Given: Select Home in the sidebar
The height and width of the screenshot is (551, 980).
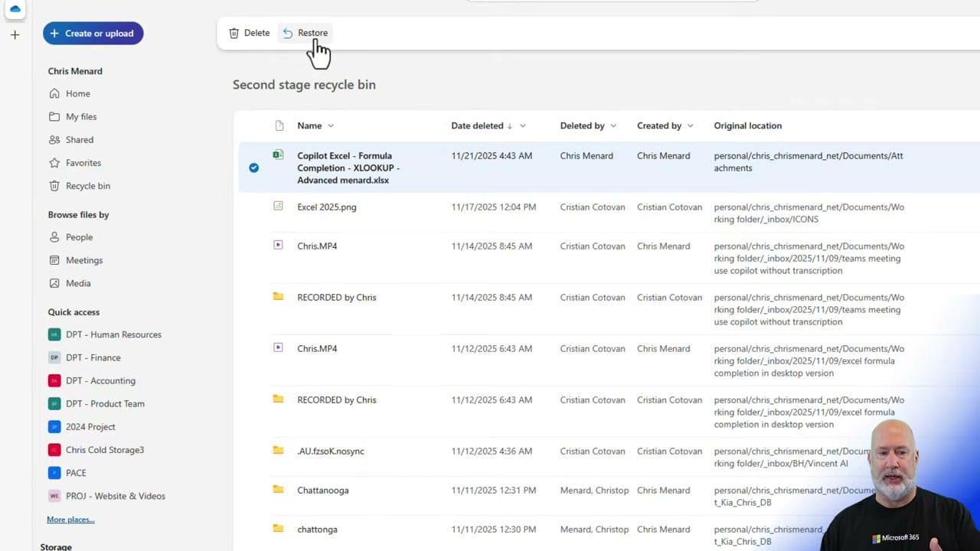Looking at the screenshot, I should click(77, 93).
